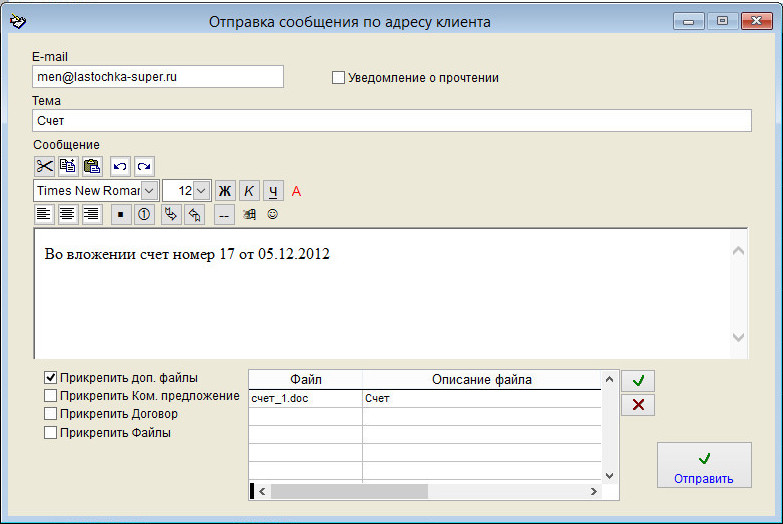
Task: Undo the last edit
Action: pyautogui.click(x=120, y=166)
